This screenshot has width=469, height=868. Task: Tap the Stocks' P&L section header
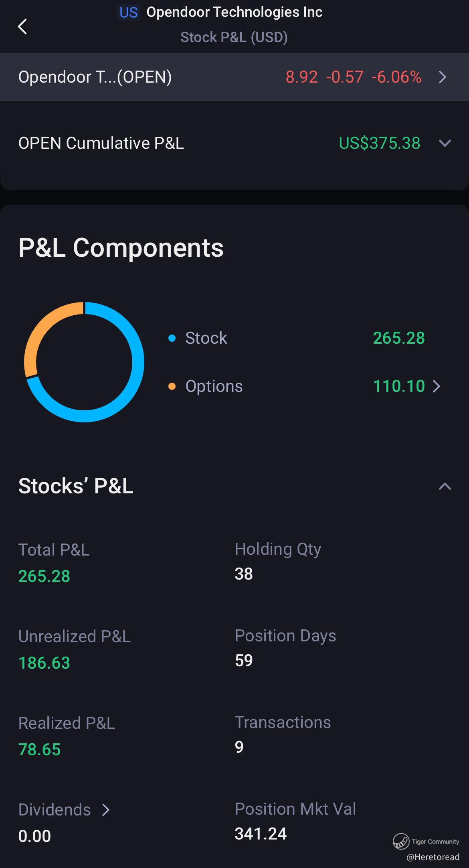click(76, 486)
